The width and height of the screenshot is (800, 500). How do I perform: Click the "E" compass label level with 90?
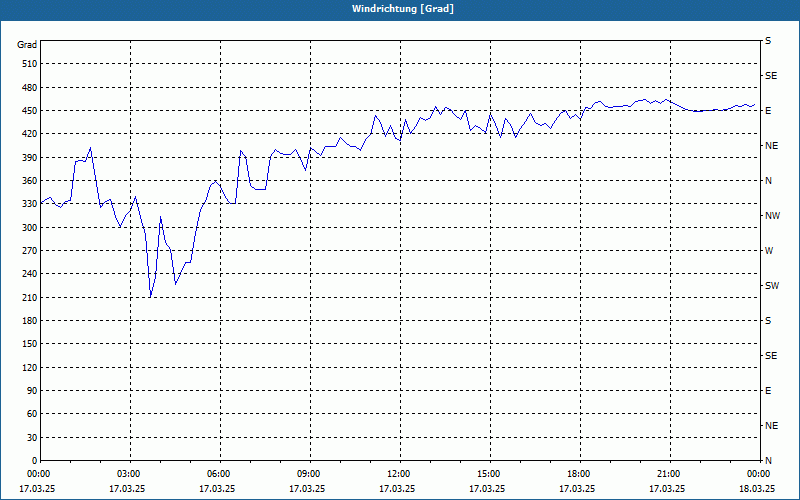(768, 391)
